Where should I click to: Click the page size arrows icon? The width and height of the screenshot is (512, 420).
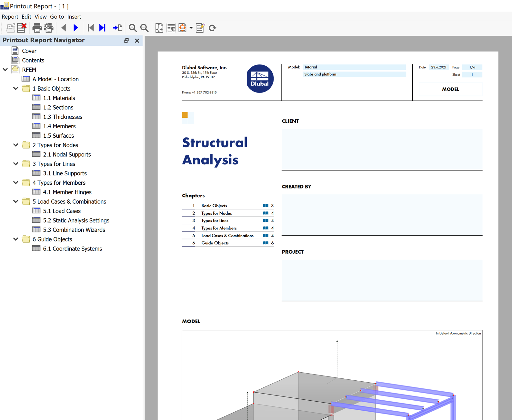159,28
